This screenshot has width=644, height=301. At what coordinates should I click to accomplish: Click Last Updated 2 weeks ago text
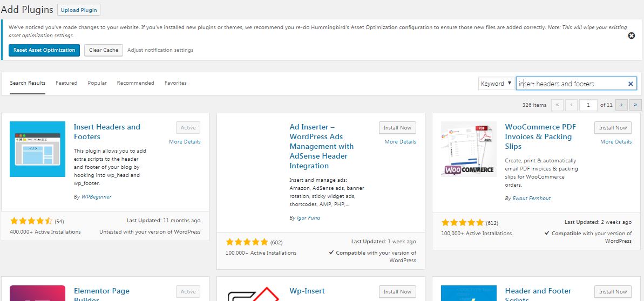coord(598,222)
